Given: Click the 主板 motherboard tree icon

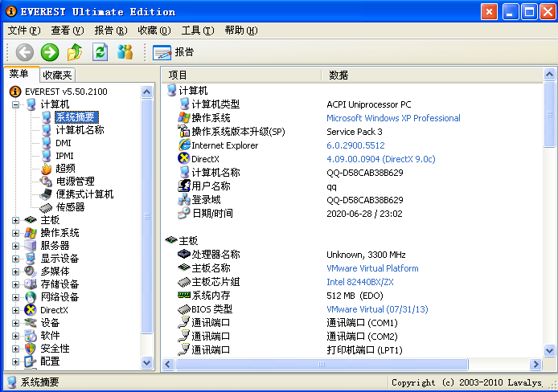Looking at the screenshot, I should [31, 220].
